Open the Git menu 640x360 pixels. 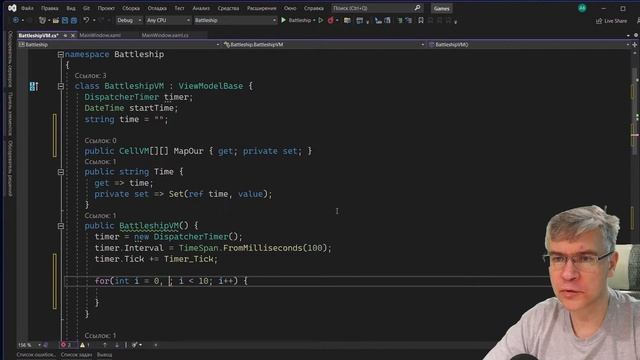coord(87,8)
